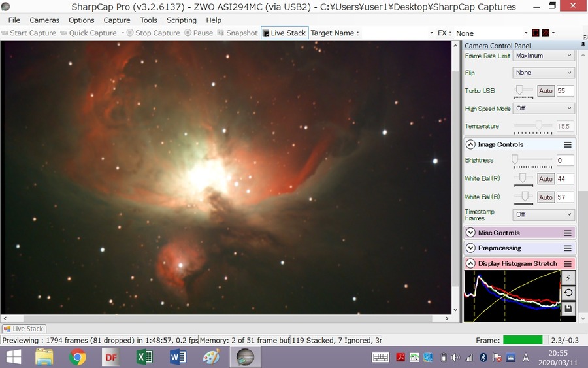This screenshot has width=588, height=368.
Task: Pause the camera preview
Action: [199, 33]
